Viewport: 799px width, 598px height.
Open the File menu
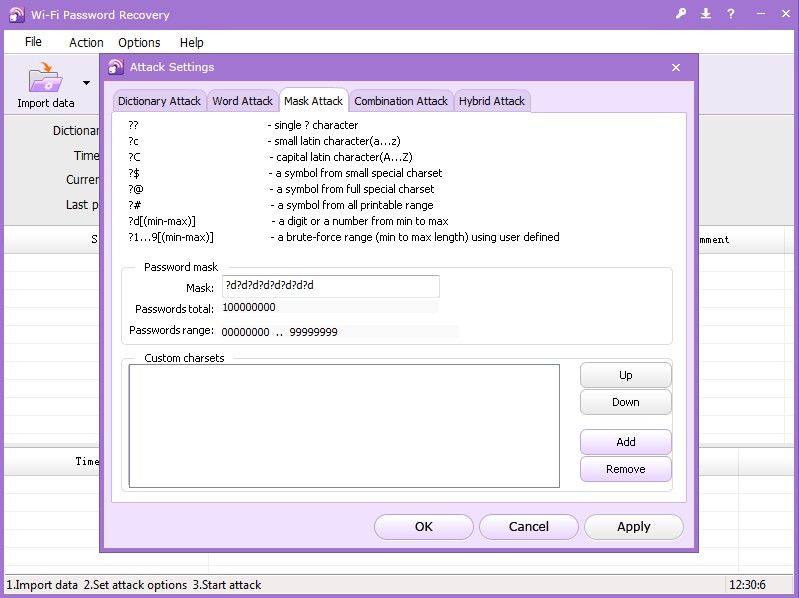pos(33,42)
